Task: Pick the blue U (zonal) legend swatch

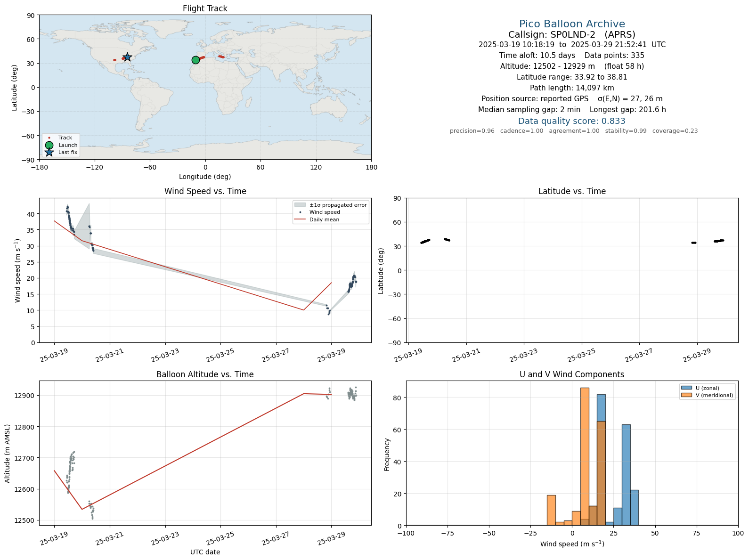Action: point(686,388)
